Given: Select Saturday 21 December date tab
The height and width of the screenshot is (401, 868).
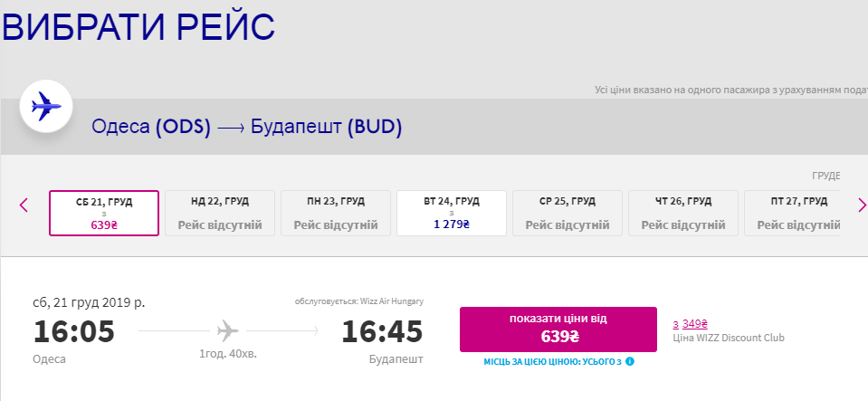Looking at the screenshot, I should coord(104,214).
